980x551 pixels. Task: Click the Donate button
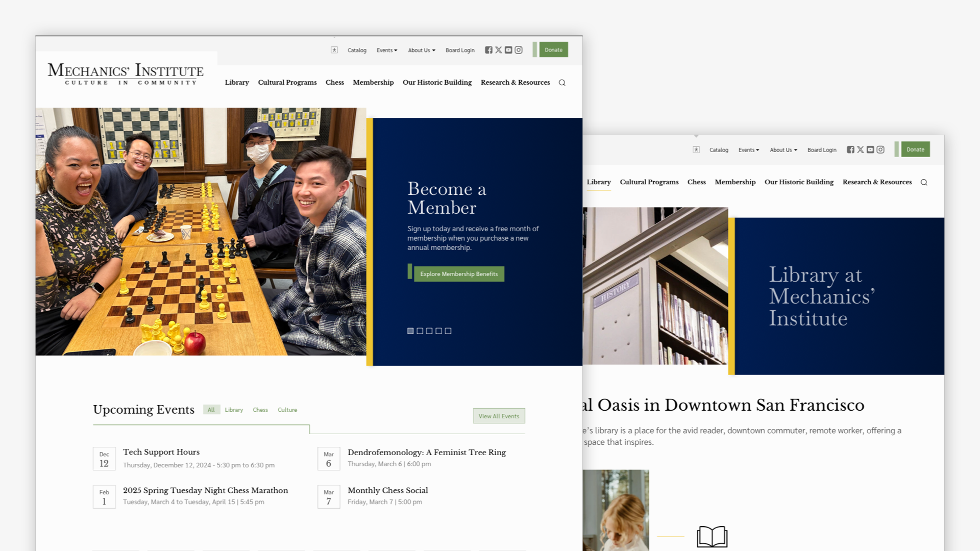tap(553, 49)
